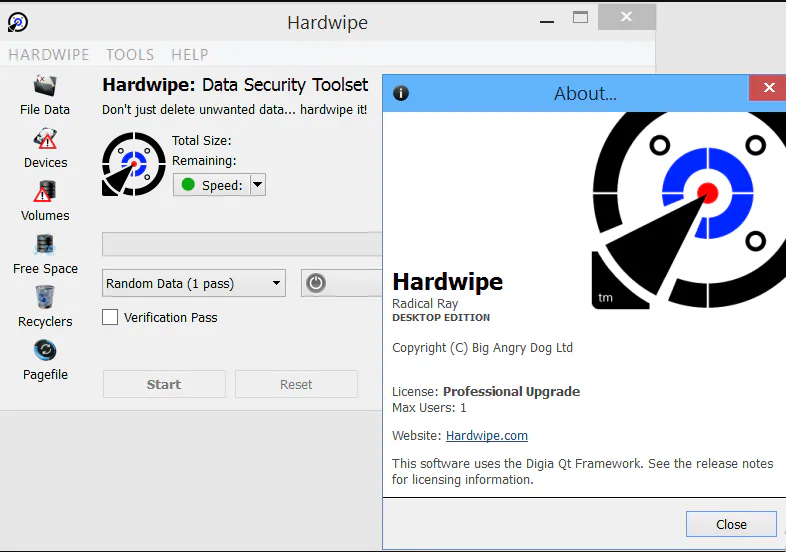786x552 pixels.
Task: Click the Hardwipe logo beside Total Size
Action: tap(133, 164)
